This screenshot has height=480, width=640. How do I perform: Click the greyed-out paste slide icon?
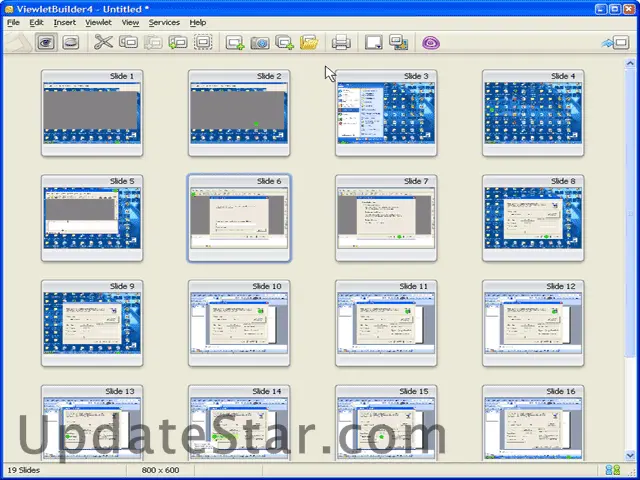click(x=153, y=42)
